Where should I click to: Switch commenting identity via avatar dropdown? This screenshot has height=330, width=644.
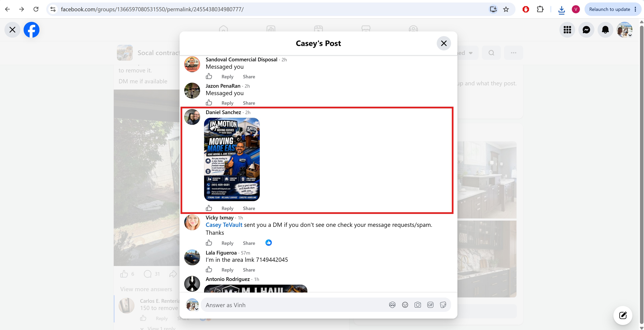(192, 305)
